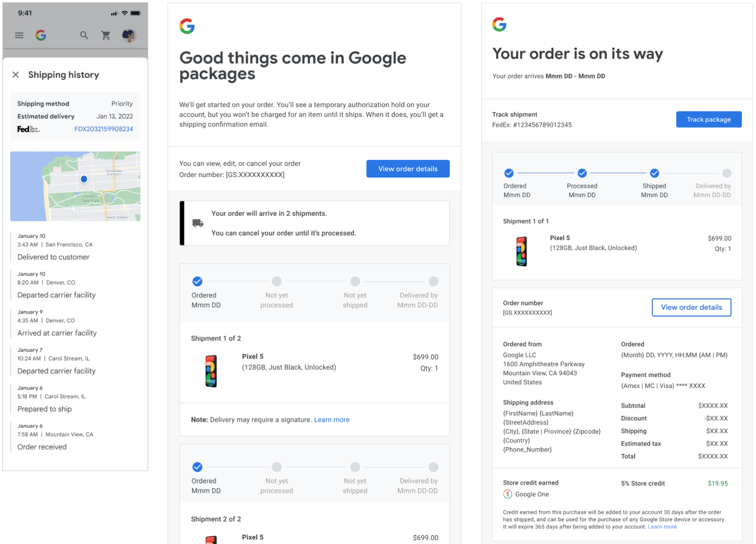Click the Track package button
Image resolution: width=756 pixels, height=544 pixels.
click(x=709, y=119)
